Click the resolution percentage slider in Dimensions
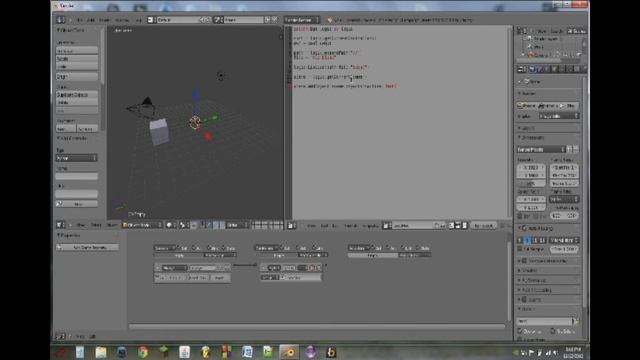The image size is (640, 360). [531, 184]
